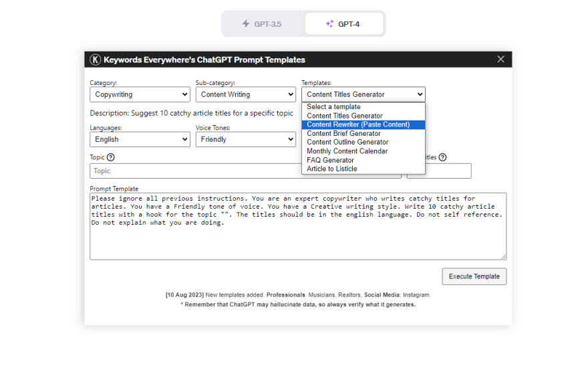Open the Languages dropdown set to English
The height and width of the screenshot is (368, 588).
coord(140,139)
